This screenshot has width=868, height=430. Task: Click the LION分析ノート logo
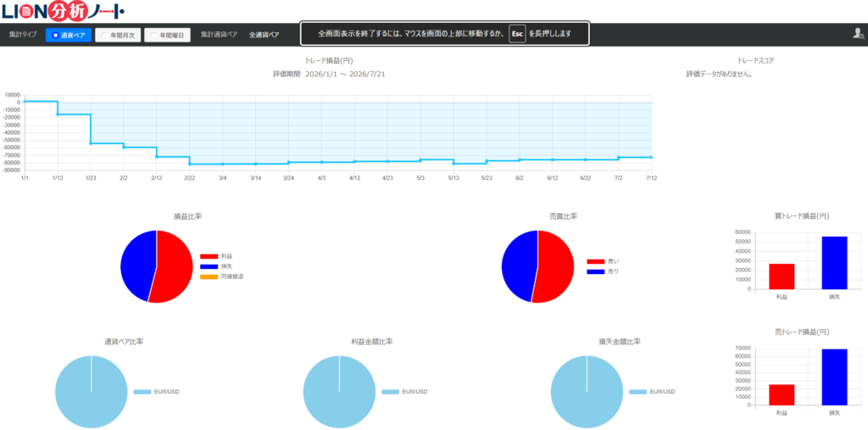coord(63,10)
